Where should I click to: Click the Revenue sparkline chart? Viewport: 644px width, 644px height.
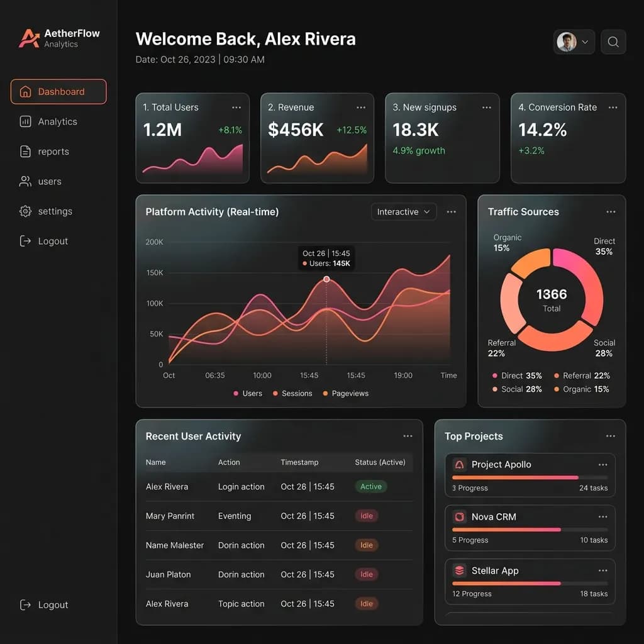(317, 159)
